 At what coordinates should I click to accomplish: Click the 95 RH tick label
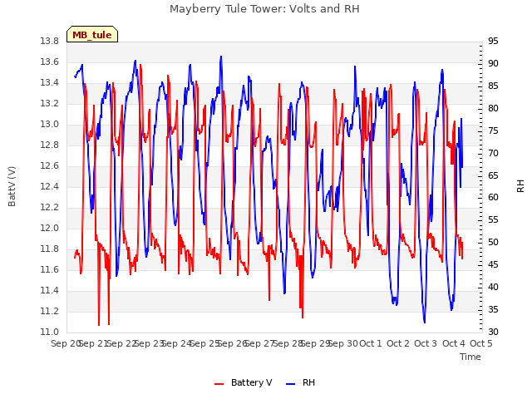click(x=493, y=41)
